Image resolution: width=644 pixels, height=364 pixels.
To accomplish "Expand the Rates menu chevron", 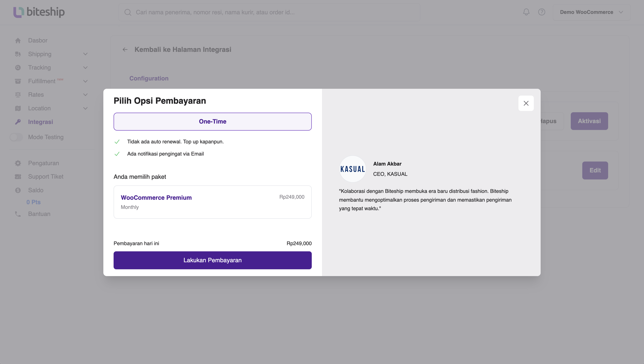I will point(85,95).
